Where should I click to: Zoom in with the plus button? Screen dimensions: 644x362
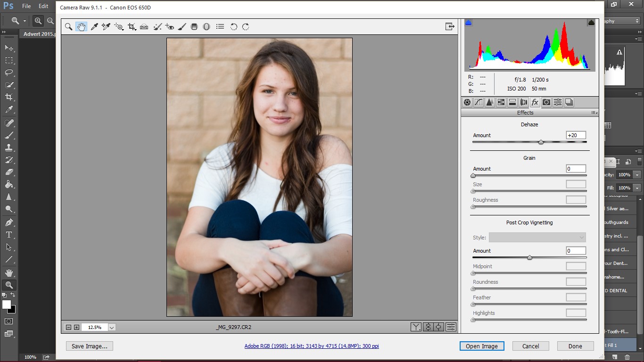[76, 327]
